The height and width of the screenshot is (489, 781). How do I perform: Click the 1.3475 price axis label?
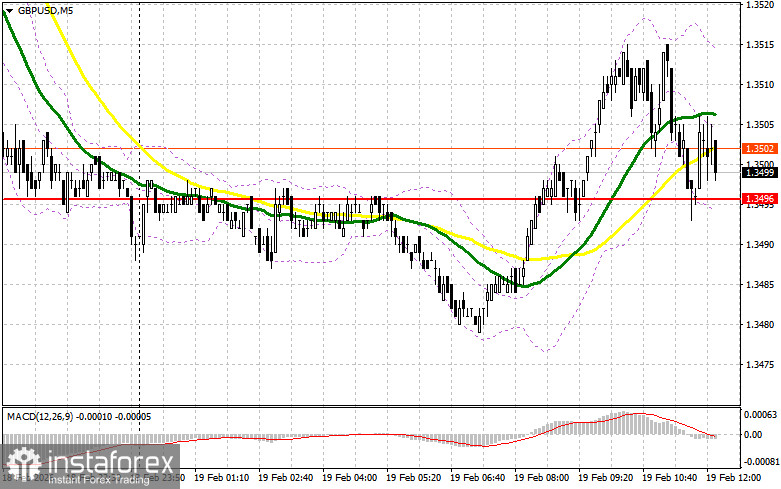tap(760, 365)
